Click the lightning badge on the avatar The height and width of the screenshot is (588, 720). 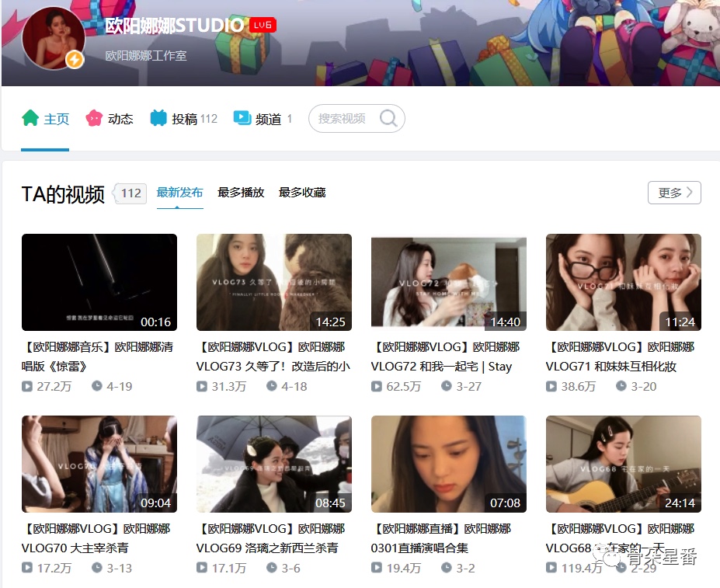pos(75,59)
